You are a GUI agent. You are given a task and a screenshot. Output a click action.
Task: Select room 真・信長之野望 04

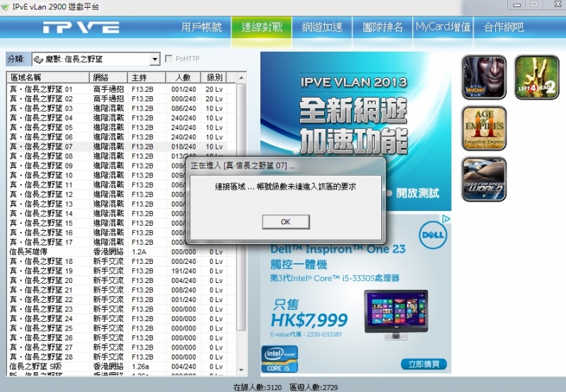[x=121, y=117]
